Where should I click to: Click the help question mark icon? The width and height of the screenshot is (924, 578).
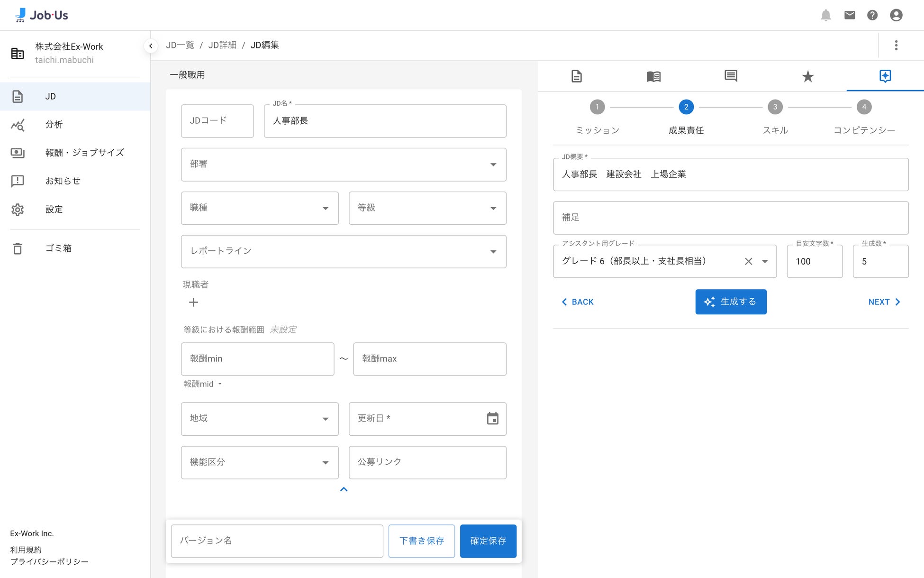872,15
